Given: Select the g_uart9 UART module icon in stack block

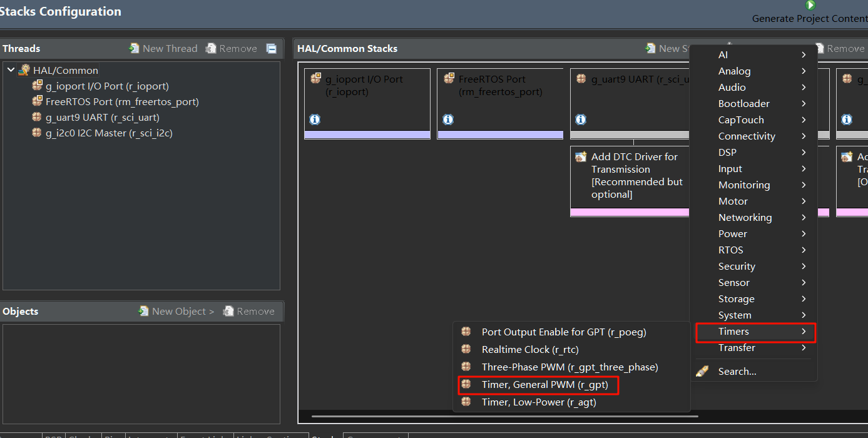Looking at the screenshot, I should tap(581, 79).
